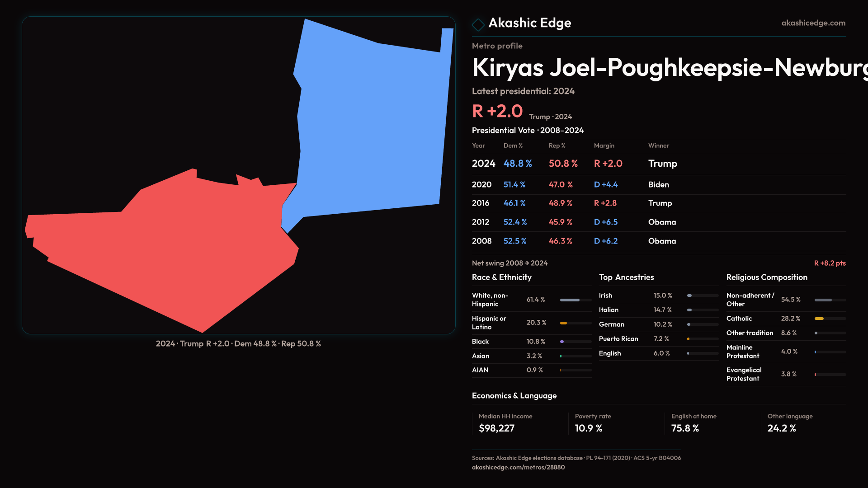Open the akashicedge.com link in header
This screenshot has width=868, height=488.
point(813,23)
